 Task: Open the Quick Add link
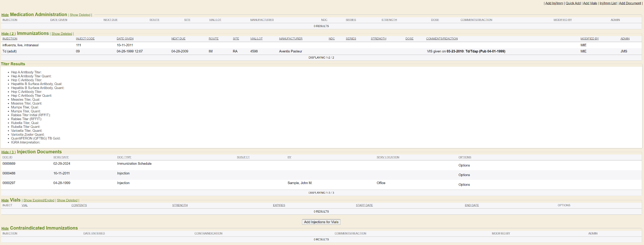573,3
